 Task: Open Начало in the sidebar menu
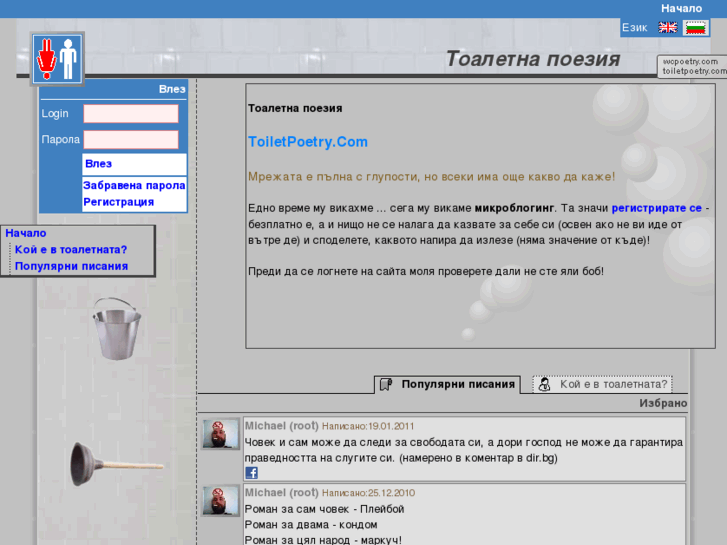(x=26, y=233)
